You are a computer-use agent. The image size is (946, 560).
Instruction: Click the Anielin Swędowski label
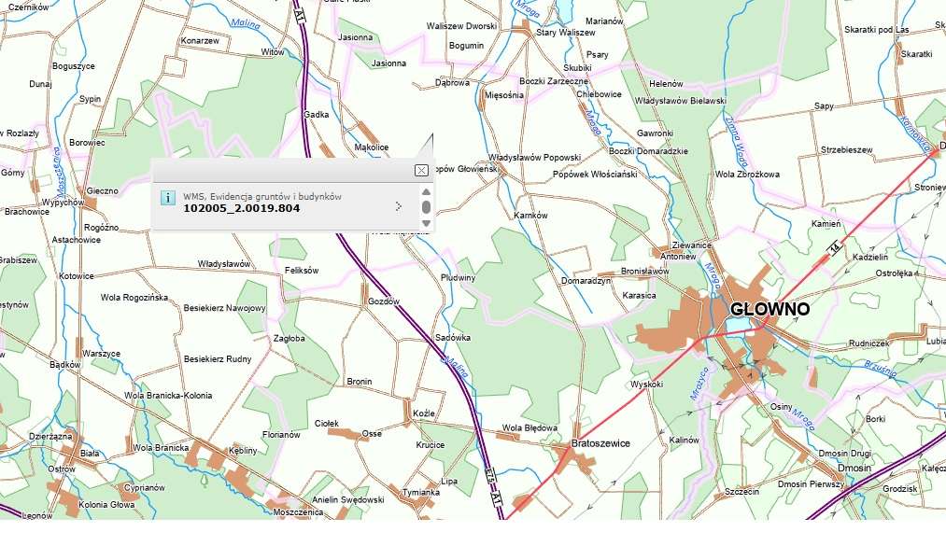click(x=348, y=499)
